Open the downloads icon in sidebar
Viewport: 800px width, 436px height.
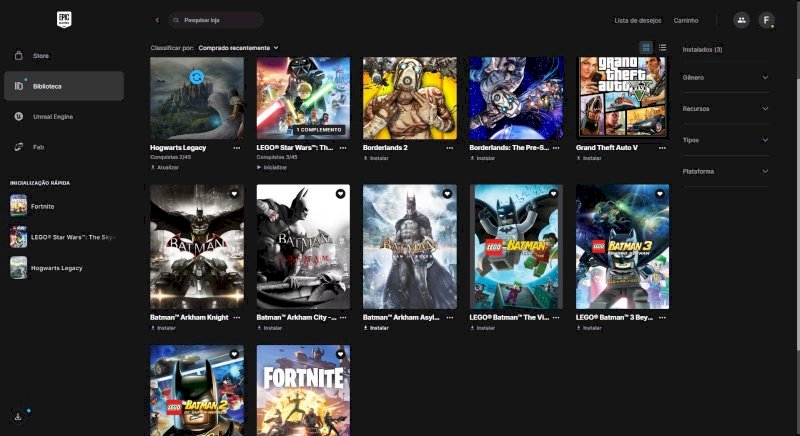pyautogui.click(x=19, y=416)
